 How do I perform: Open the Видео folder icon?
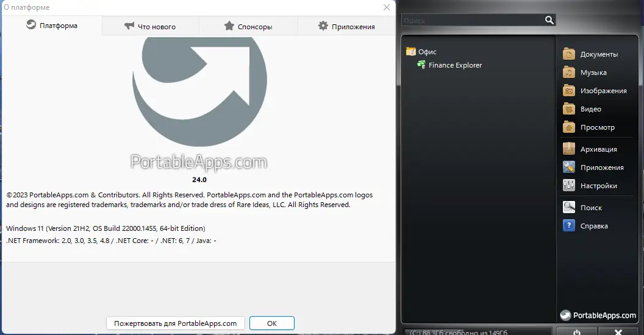569,109
